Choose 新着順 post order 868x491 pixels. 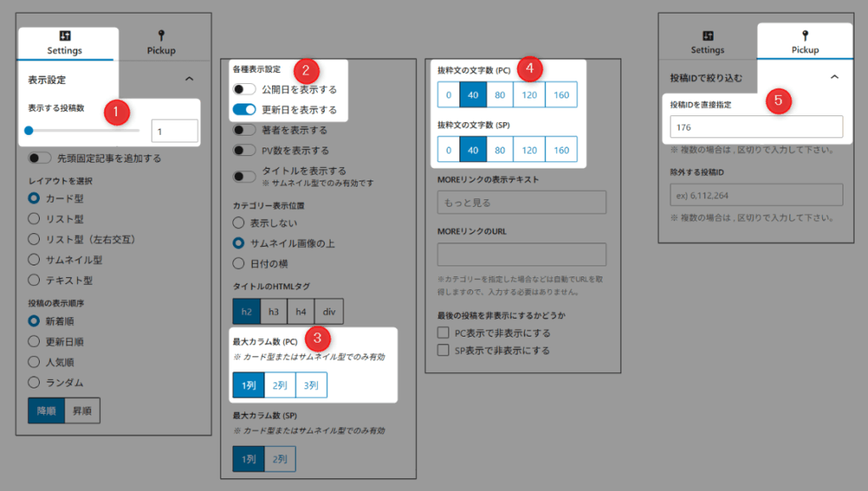click(34, 321)
